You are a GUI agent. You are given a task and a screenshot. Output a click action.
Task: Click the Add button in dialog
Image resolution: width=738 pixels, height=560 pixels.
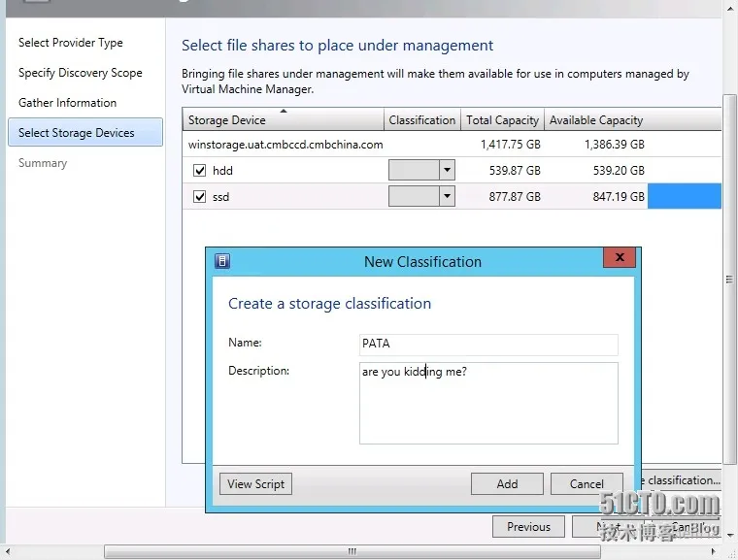coord(507,483)
